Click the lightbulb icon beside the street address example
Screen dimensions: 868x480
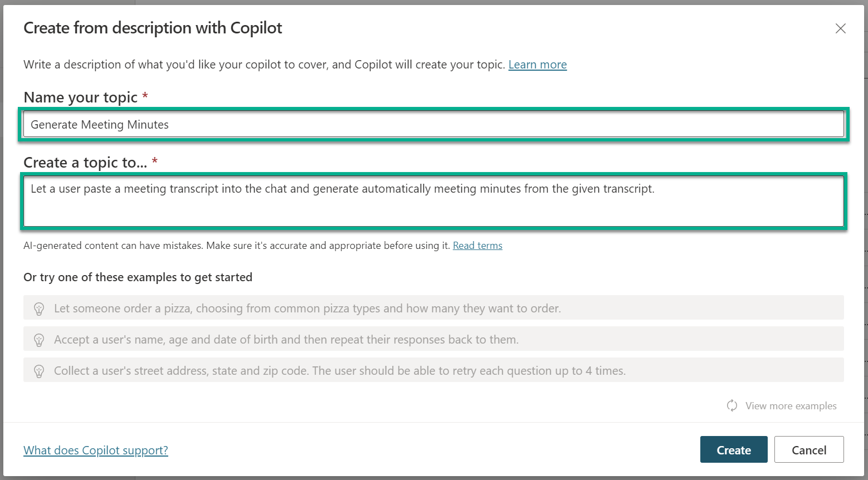click(x=39, y=370)
